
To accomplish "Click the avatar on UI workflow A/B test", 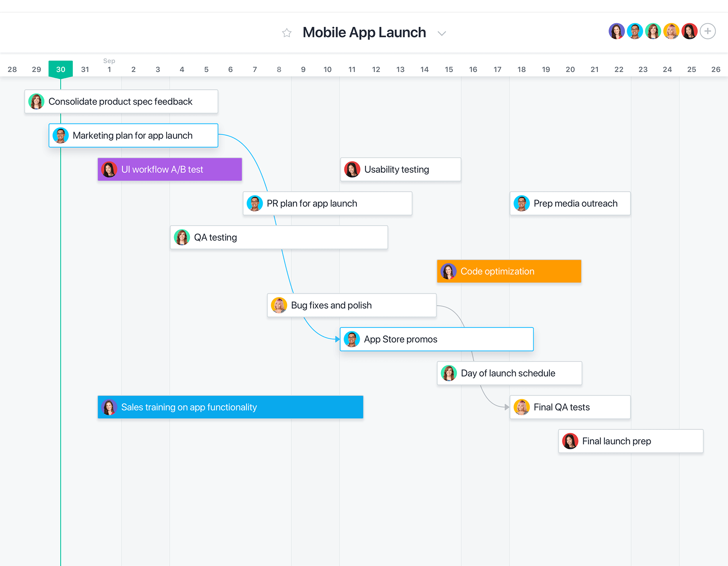I will click(110, 169).
